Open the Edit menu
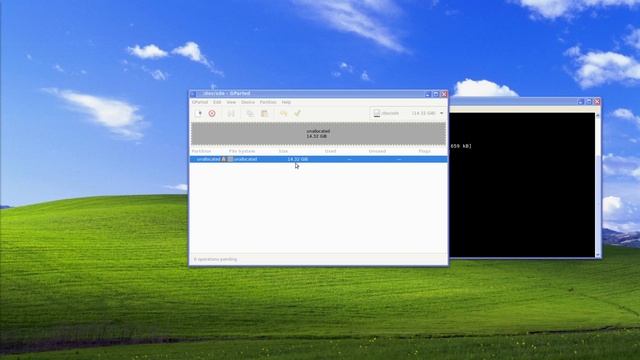Viewport: 640px width, 360px height. (x=217, y=102)
